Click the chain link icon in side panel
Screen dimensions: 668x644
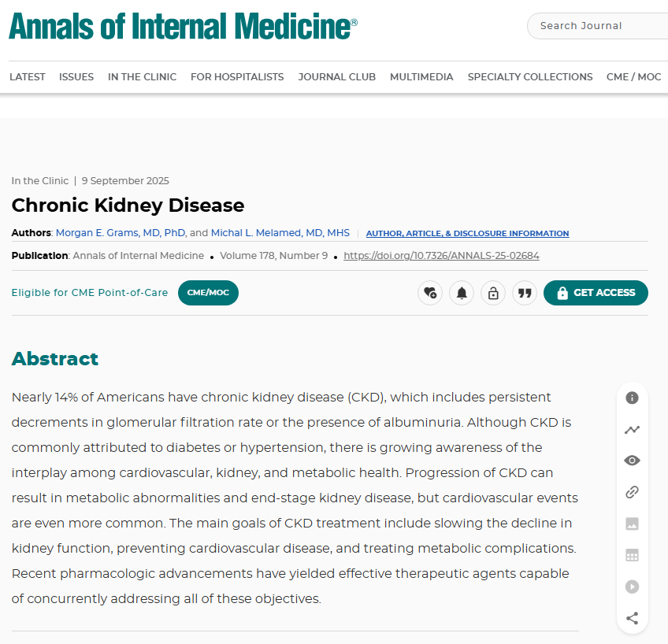click(633, 492)
